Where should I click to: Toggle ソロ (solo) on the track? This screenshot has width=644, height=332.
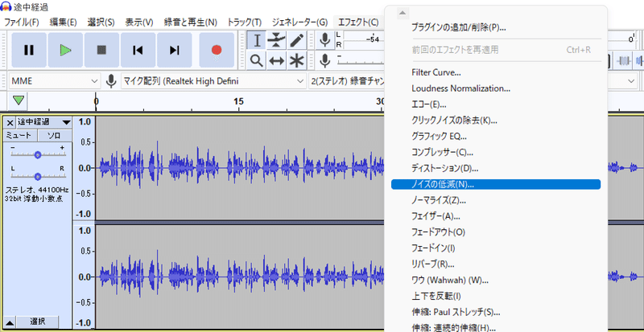pyautogui.click(x=55, y=135)
